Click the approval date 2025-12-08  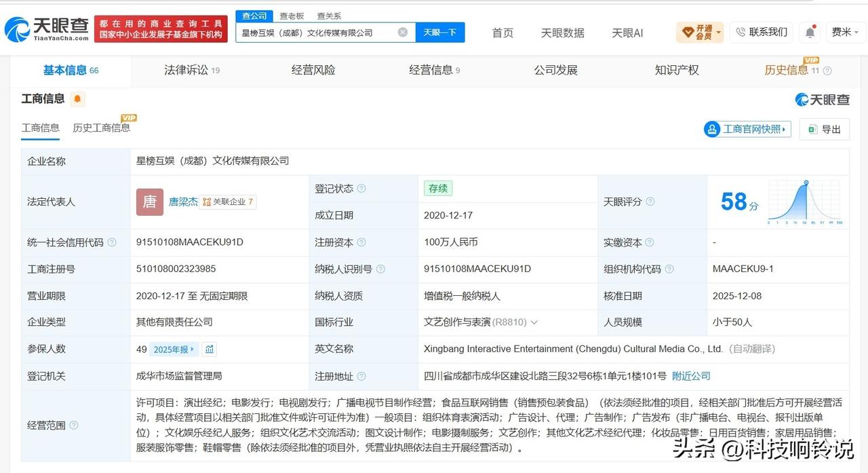(x=738, y=296)
